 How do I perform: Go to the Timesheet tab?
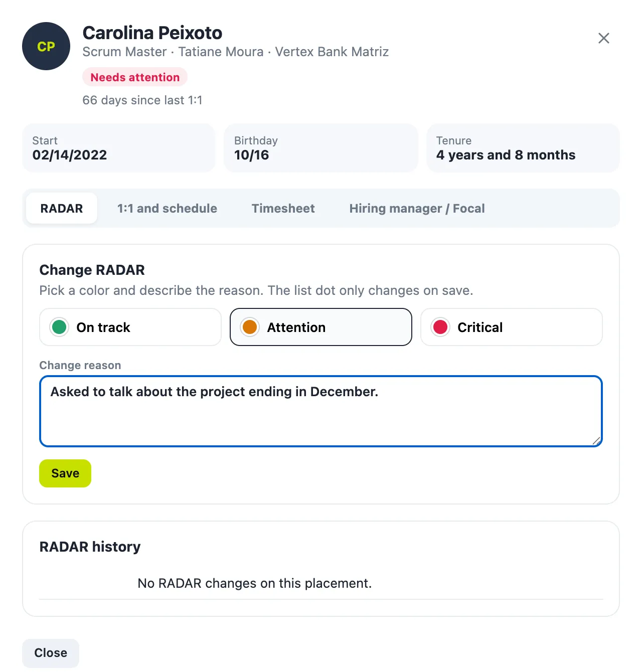tap(283, 208)
